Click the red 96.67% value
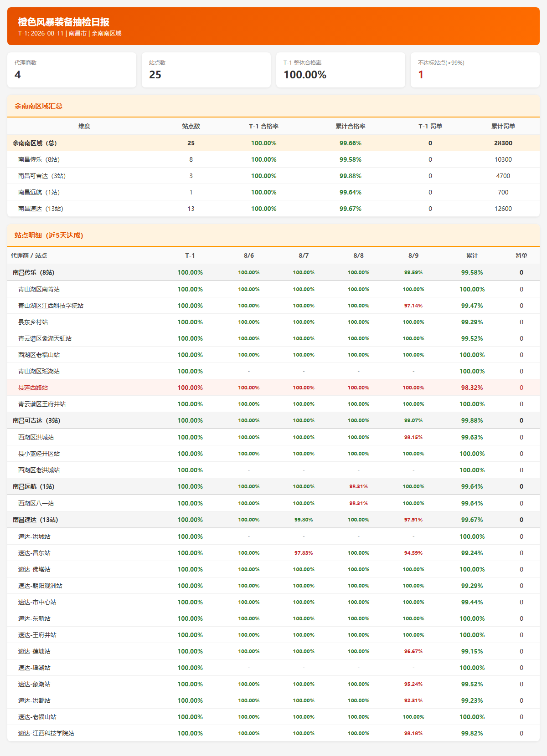Screen dimensions: 547x756 (x=413, y=651)
